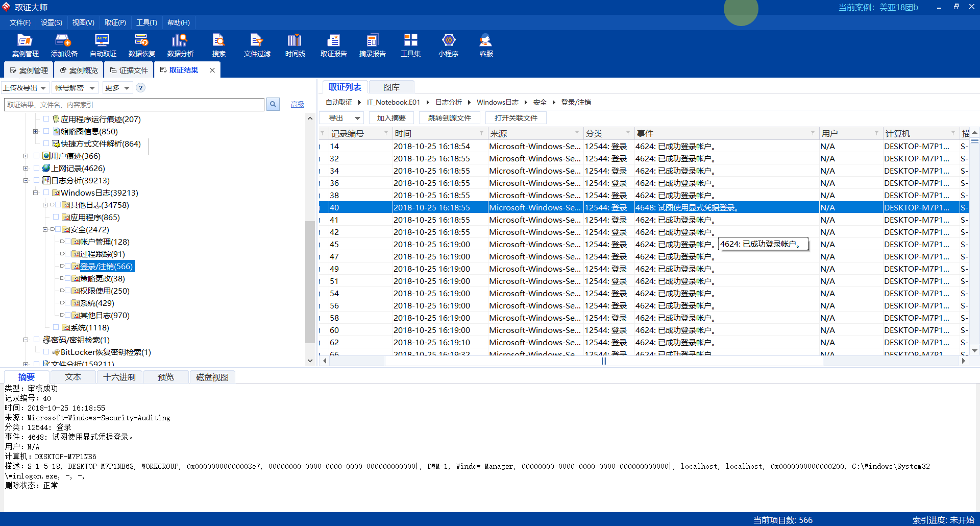Open 文件过滤 in the toolbar

(257, 45)
